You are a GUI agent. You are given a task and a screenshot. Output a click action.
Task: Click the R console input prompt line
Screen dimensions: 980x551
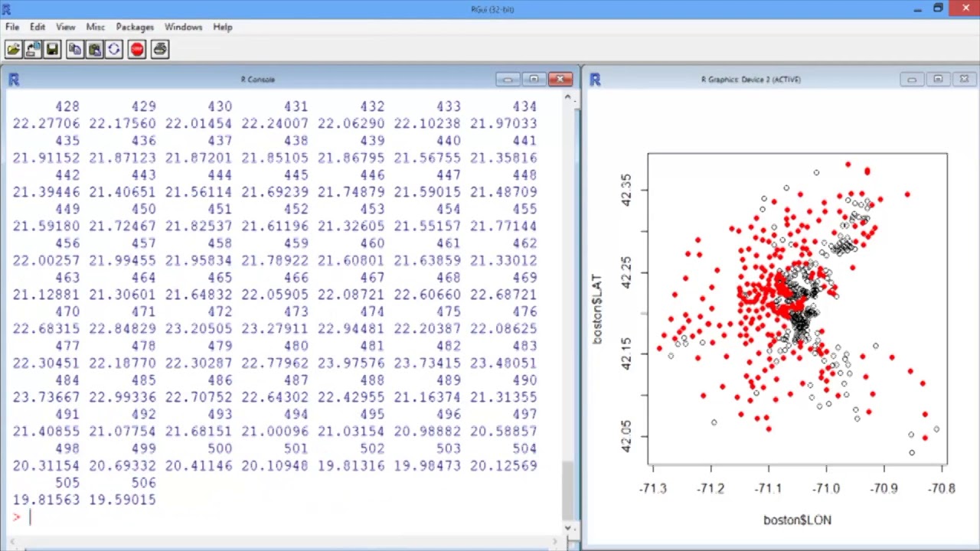click(283, 518)
